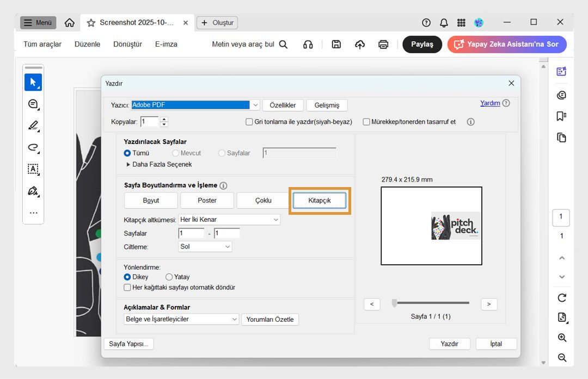Click the save floppy disk icon
588x379 pixels.
click(336, 44)
